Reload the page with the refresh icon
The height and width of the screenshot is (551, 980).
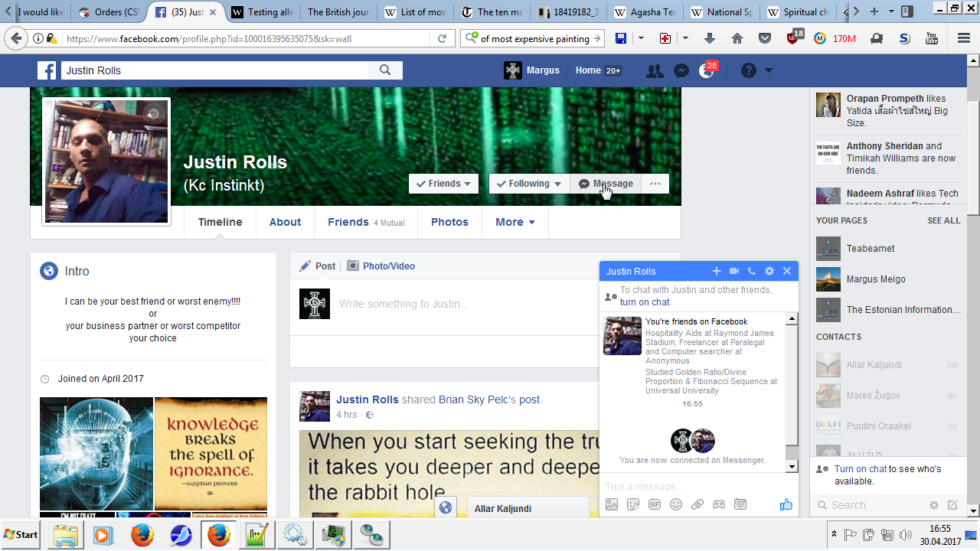tap(442, 38)
